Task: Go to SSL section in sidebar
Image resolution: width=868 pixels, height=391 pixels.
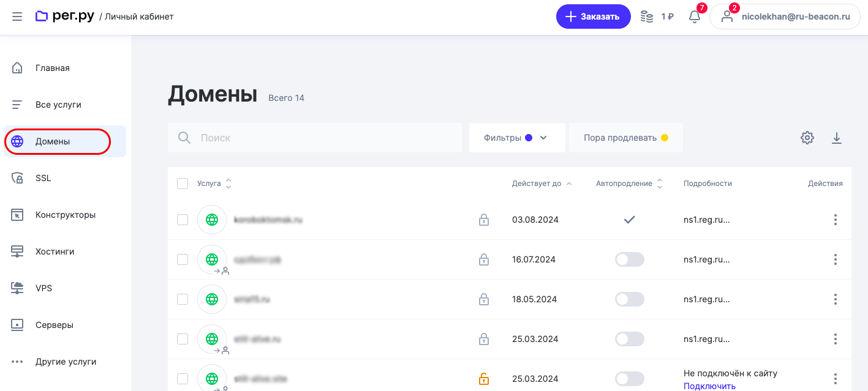Action: point(43,178)
